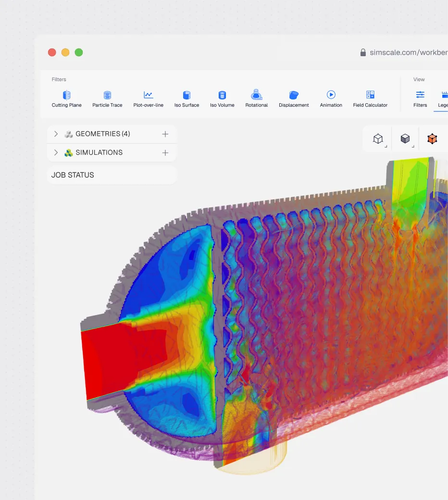Click the geometries cube stack icon

[x=69, y=134]
